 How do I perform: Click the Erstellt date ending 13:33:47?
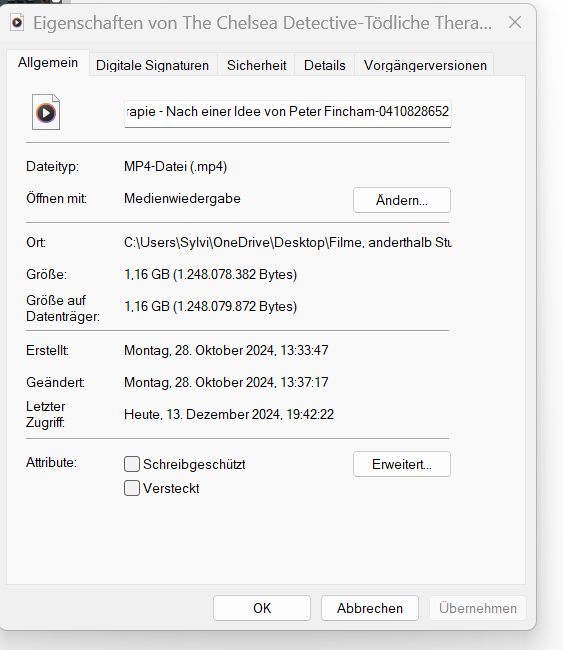[226, 350]
